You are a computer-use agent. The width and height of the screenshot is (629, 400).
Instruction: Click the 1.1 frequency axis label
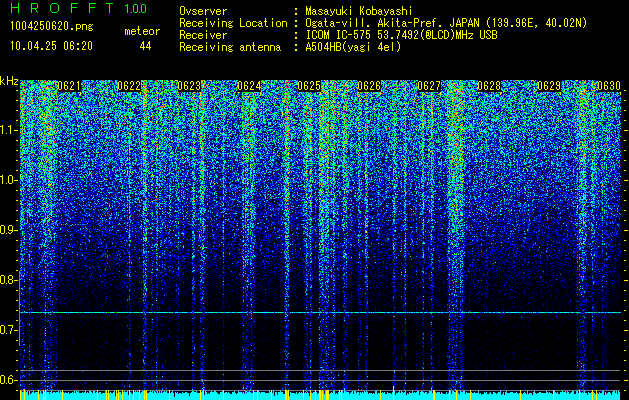[x=9, y=130]
